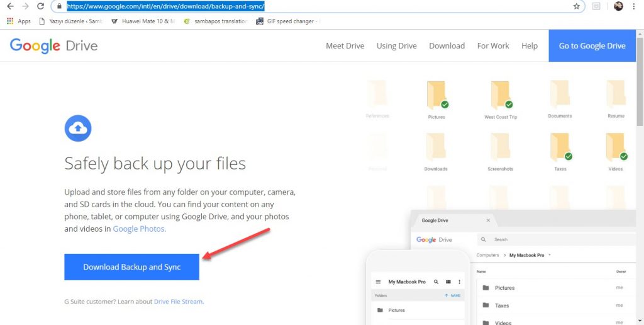Reload the page with refresh icon
Image resolution: width=644 pixels, height=325 pixels.
pos(40,6)
